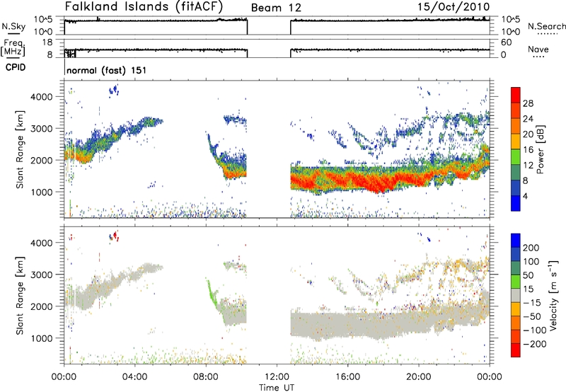Click the green velocity streak near 08:00
This screenshot has width=566, height=392.
(212, 294)
